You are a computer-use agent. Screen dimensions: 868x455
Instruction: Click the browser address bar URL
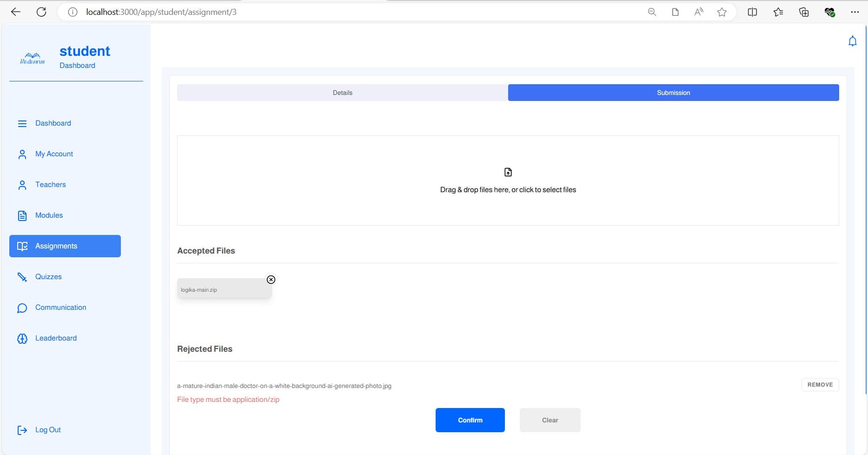tap(161, 12)
